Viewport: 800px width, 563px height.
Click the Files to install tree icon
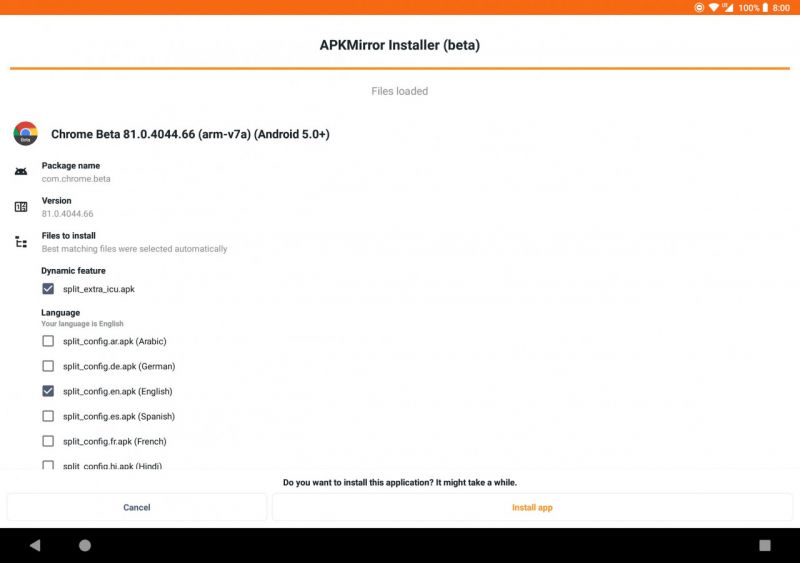21,242
